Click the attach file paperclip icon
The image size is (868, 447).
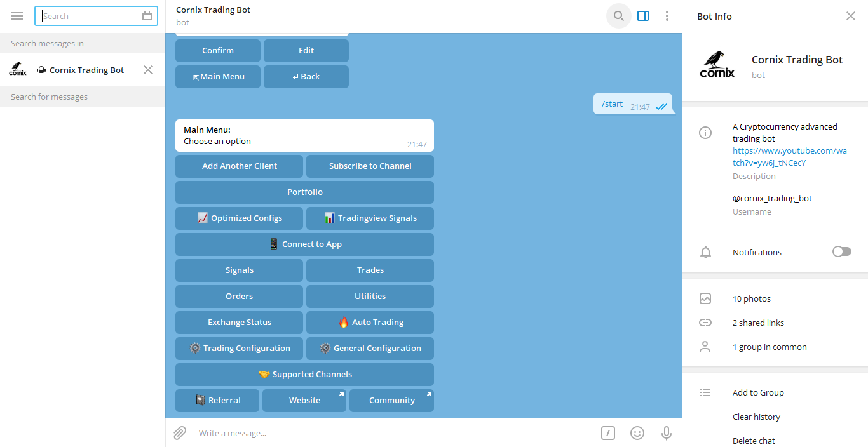(180, 433)
